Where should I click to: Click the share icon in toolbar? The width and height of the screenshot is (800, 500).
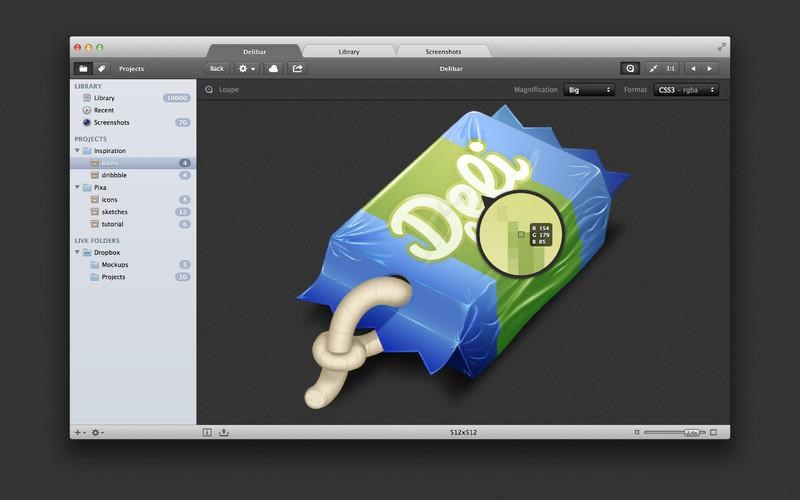pyautogui.click(x=297, y=69)
